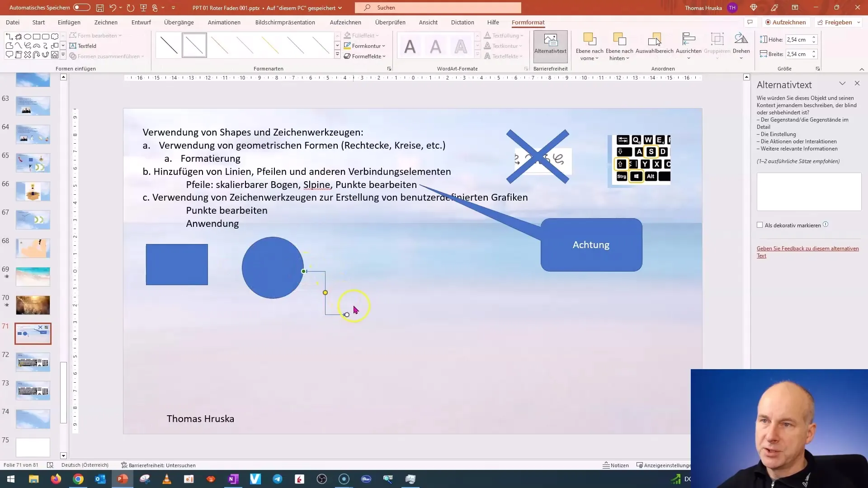The height and width of the screenshot is (488, 868).
Task: Open Ansicht menu in ribbon
Action: click(x=429, y=22)
